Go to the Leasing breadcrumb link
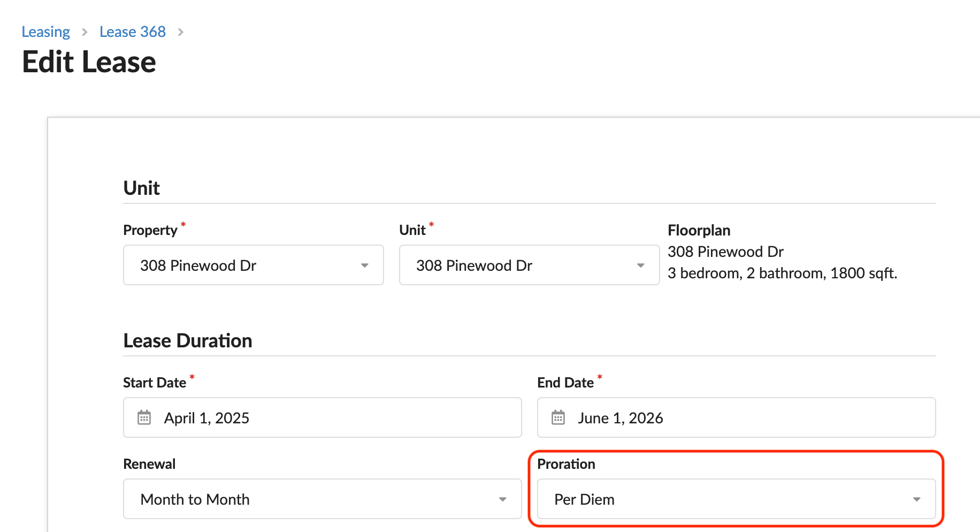The image size is (980, 532). click(x=46, y=32)
